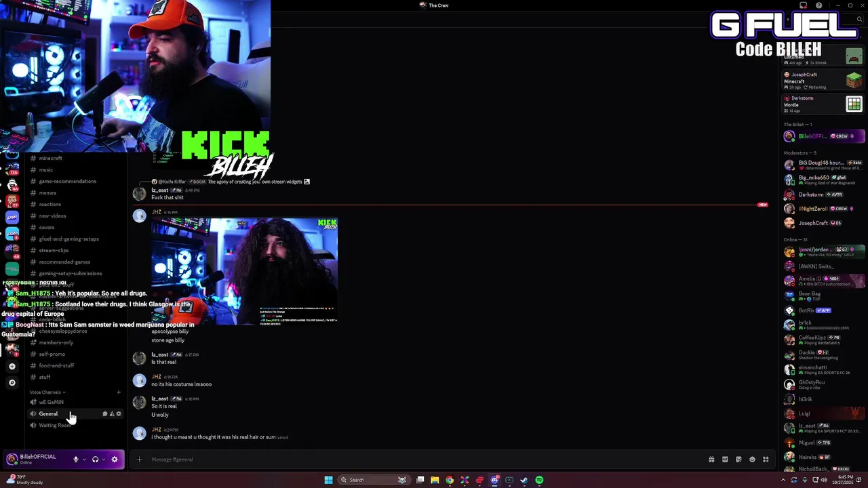Collapse the Voice Channels category

pyautogui.click(x=47, y=392)
